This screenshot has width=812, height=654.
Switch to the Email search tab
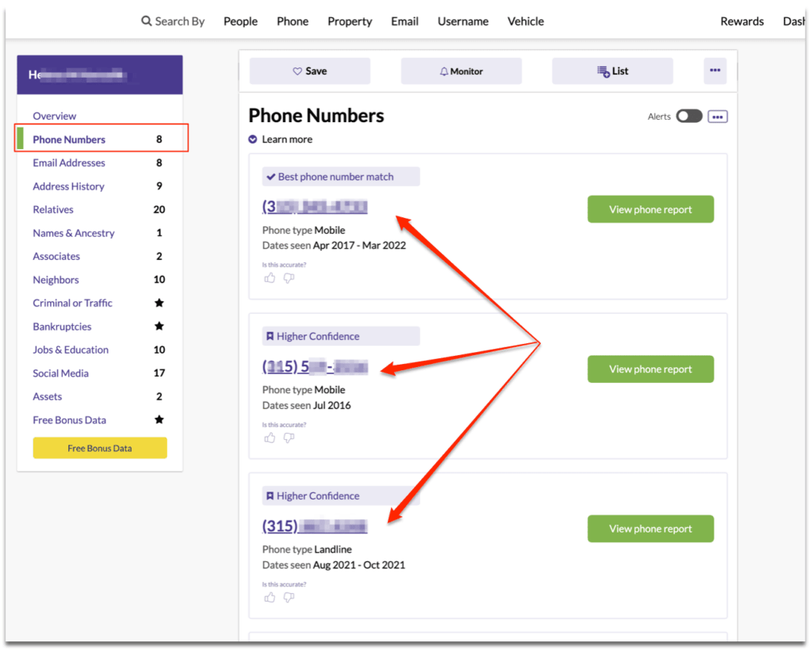[404, 21]
